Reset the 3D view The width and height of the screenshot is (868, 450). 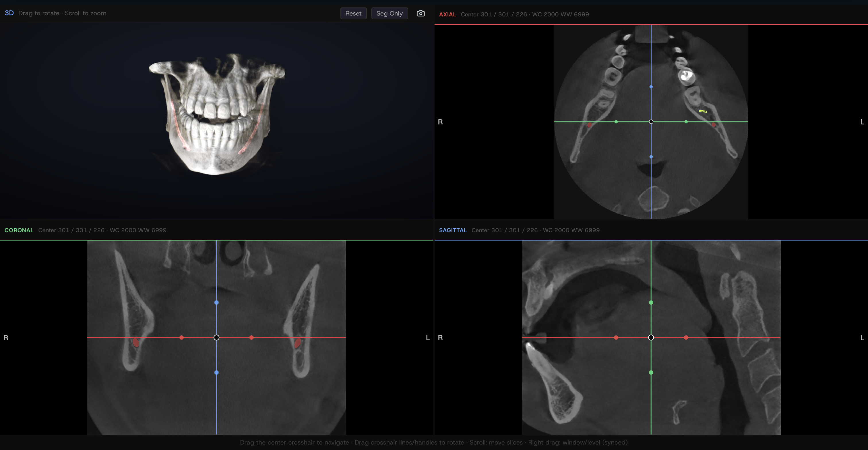point(353,13)
